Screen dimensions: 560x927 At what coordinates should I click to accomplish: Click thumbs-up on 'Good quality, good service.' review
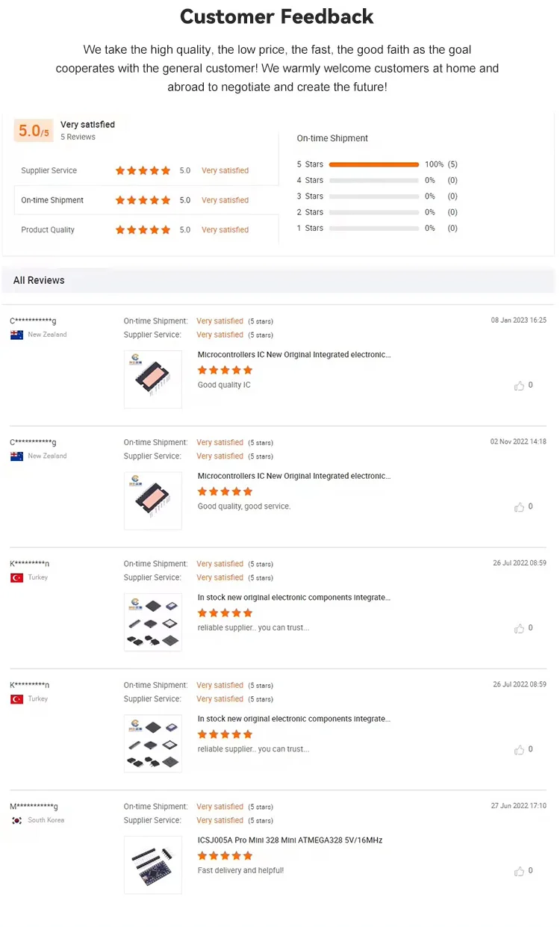[x=519, y=507]
